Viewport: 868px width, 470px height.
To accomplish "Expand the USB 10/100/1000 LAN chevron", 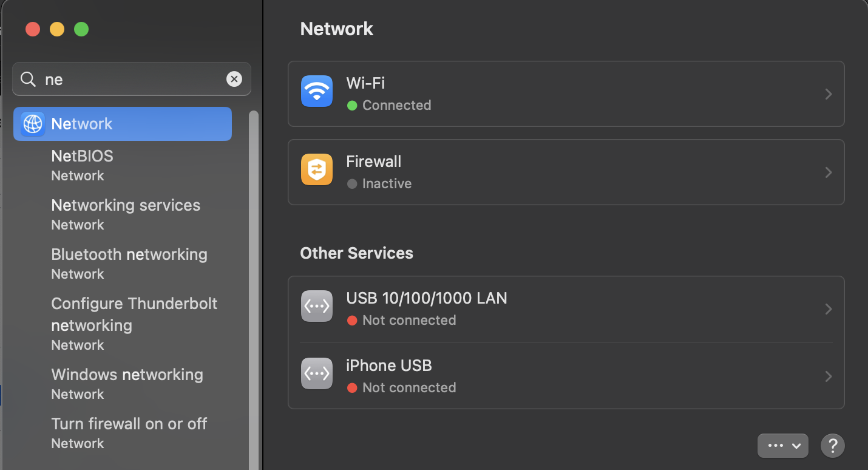I will 828,309.
